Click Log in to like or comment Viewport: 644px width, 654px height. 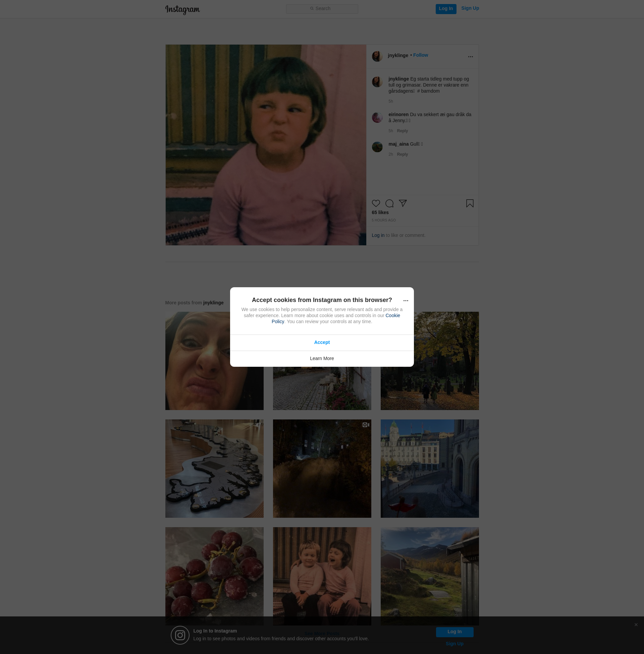378,235
